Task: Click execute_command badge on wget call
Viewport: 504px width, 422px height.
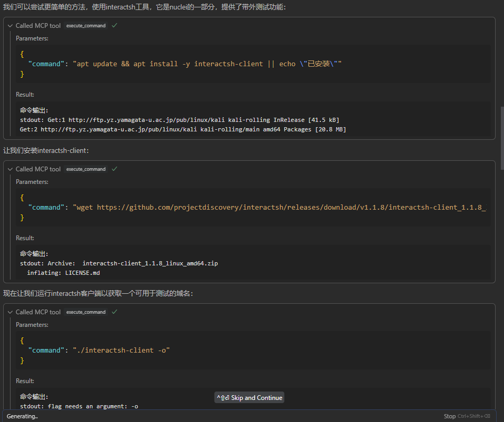Action: point(86,169)
